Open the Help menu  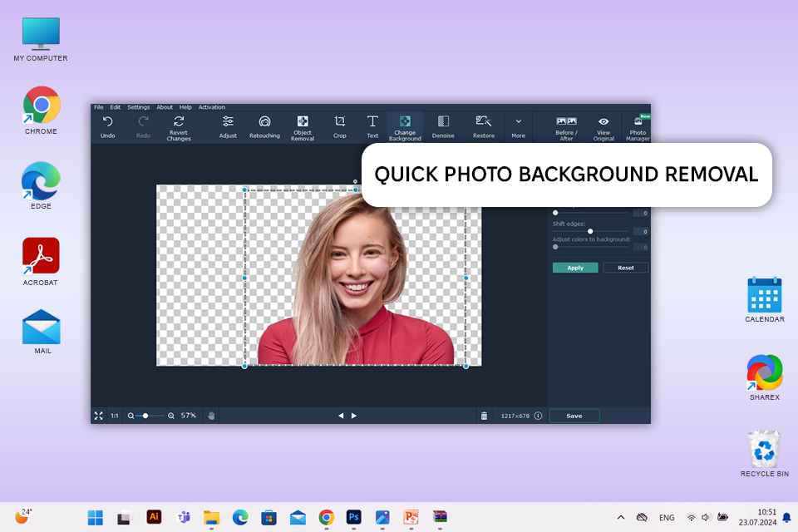coord(185,107)
